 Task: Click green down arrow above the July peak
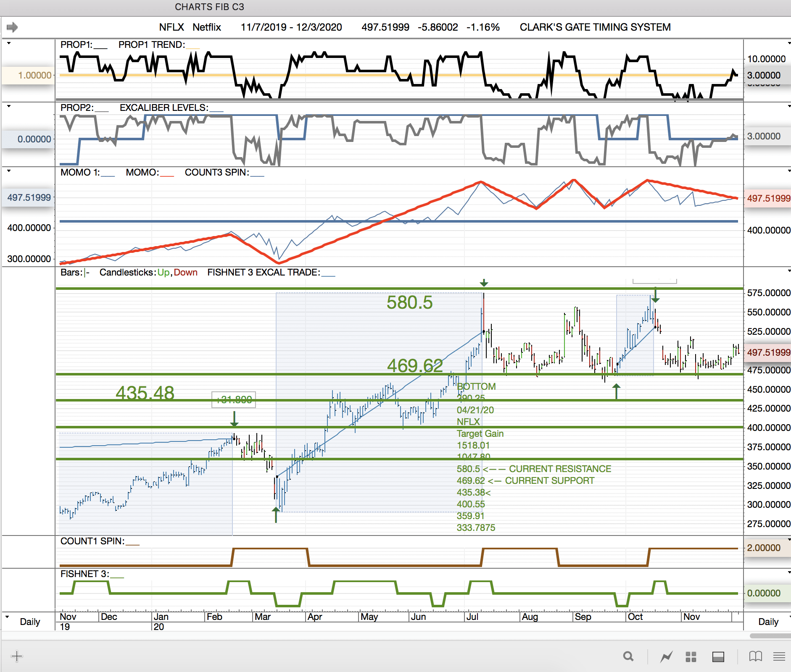[x=484, y=283]
